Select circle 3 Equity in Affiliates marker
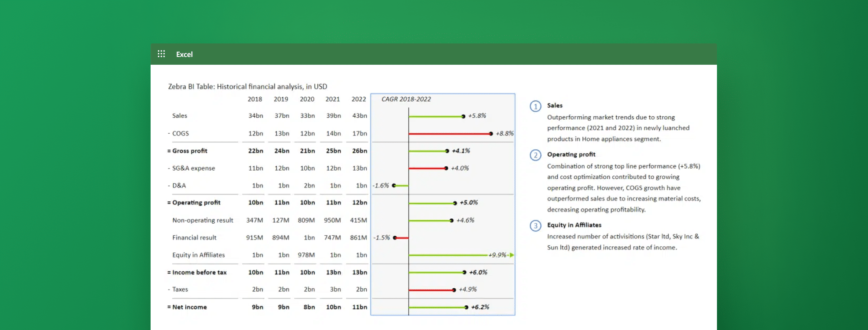Viewport: 868px width, 330px height. point(536,226)
